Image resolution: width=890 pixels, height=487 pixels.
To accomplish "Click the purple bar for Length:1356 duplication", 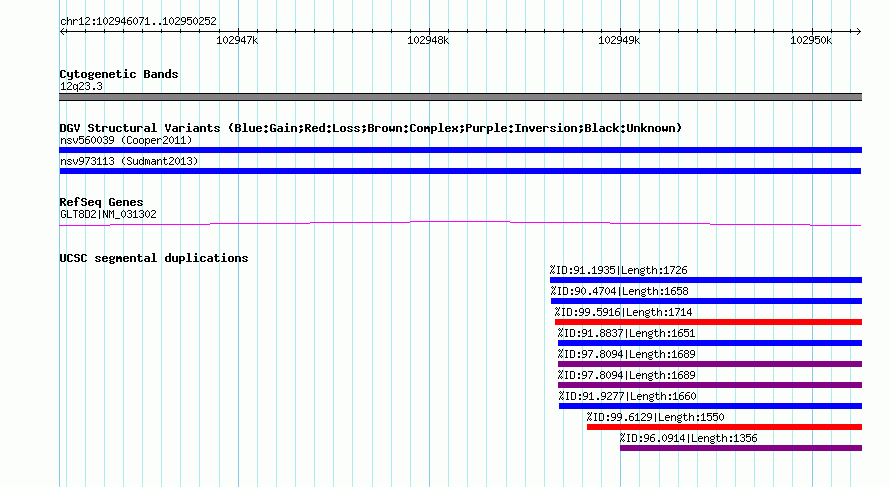I will (741, 448).
